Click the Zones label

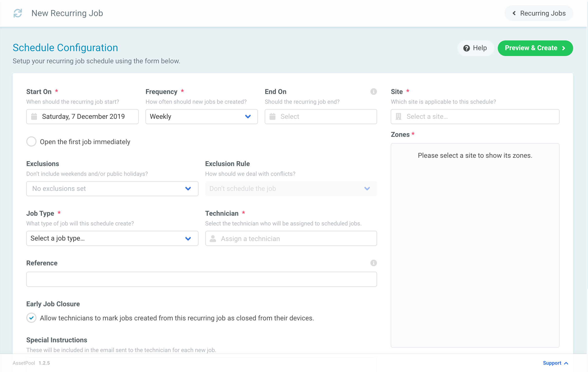coord(400,134)
